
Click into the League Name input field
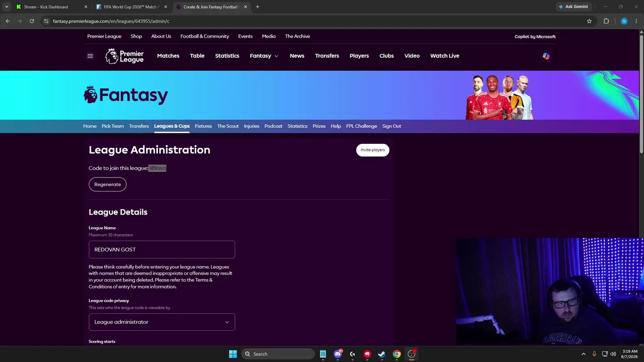point(162,249)
